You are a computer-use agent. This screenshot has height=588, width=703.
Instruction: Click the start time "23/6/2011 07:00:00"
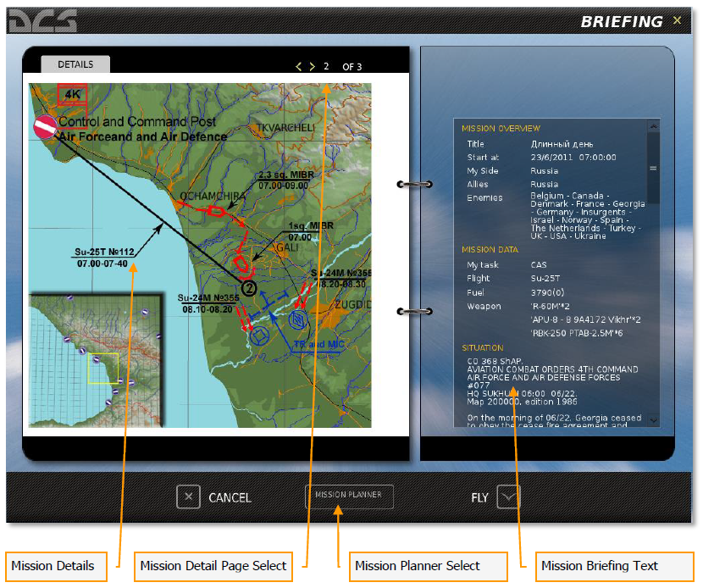[x=573, y=158]
